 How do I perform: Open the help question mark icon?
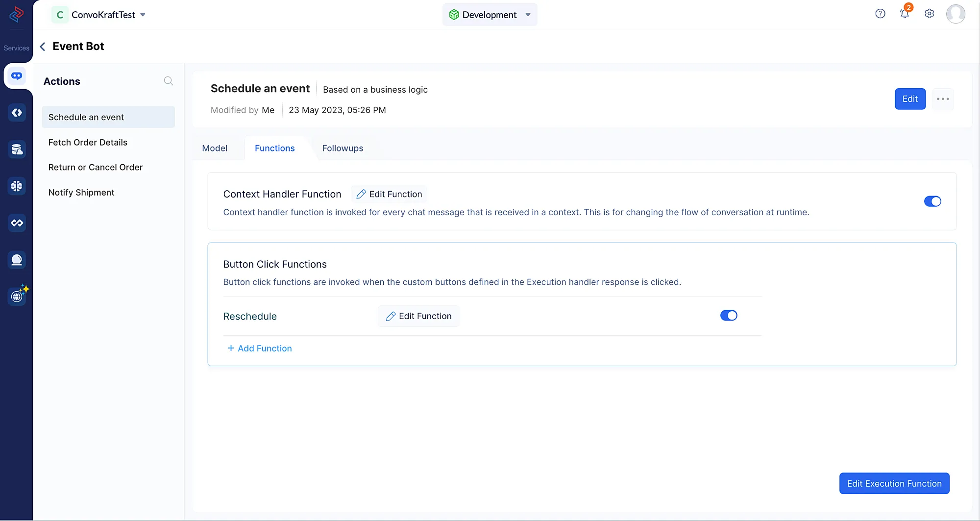coord(880,14)
